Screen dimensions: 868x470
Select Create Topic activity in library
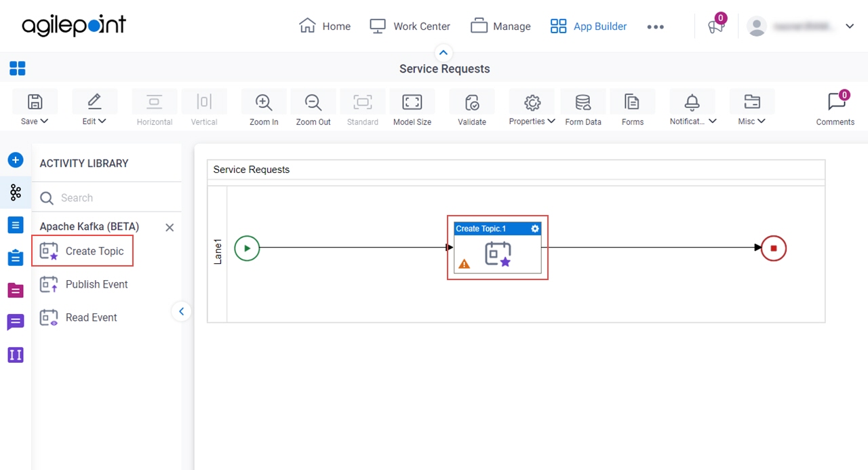(x=82, y=251)
